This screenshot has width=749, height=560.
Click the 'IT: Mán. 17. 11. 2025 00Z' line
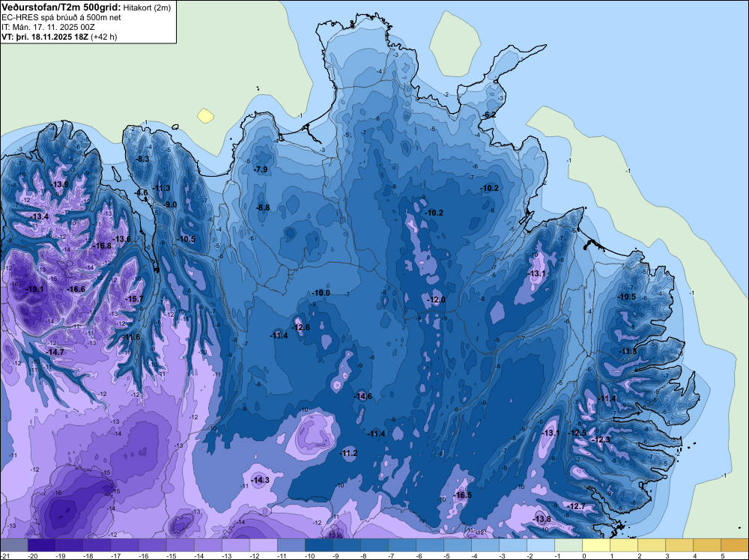click(48, 27)
